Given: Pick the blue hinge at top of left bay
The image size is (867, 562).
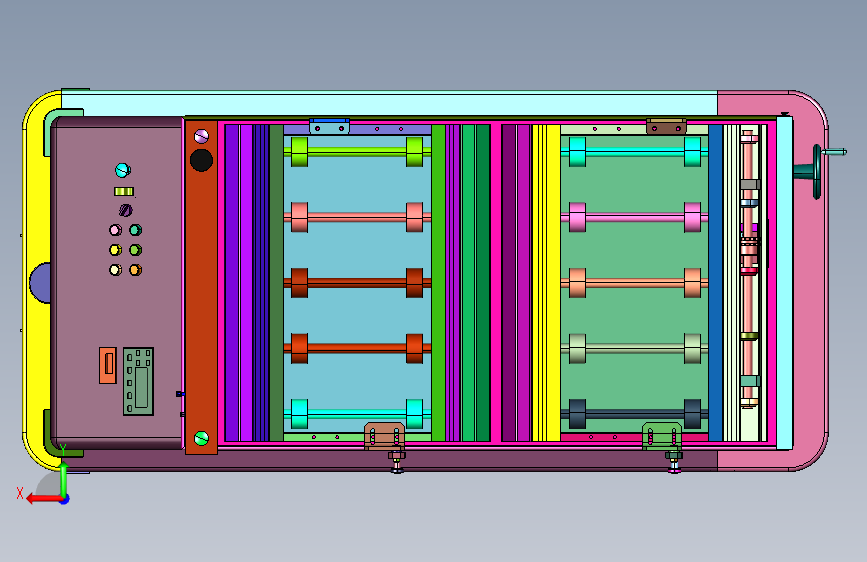Looking at the screenshot, I should (330, 126).
